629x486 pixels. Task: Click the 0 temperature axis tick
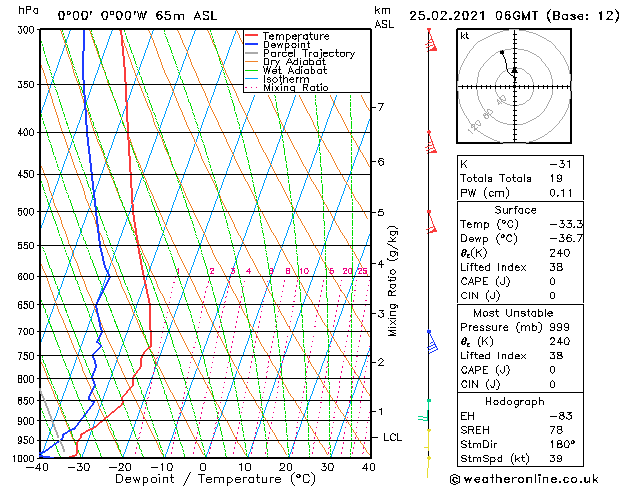click(x=203, y=468)
